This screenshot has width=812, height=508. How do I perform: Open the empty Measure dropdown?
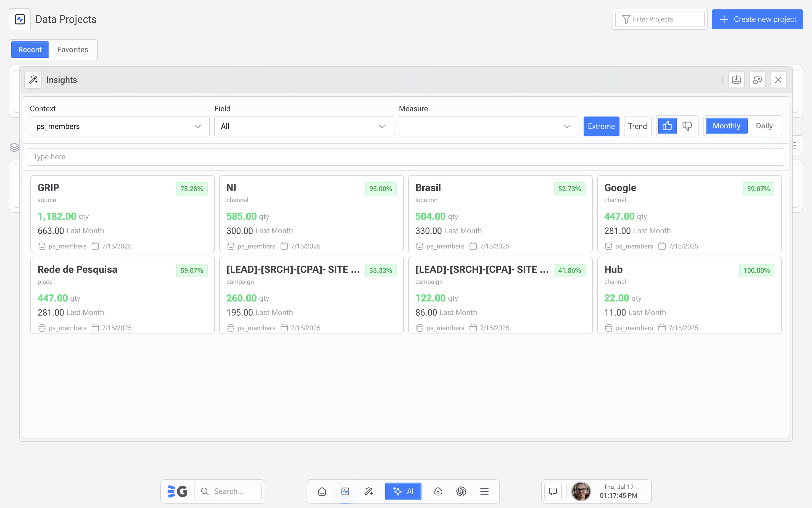488,126
